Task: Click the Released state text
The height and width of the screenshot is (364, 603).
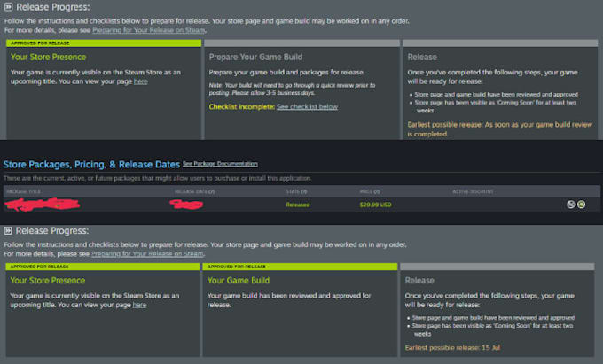Action: pyautogui.click(x=298, y=205)
